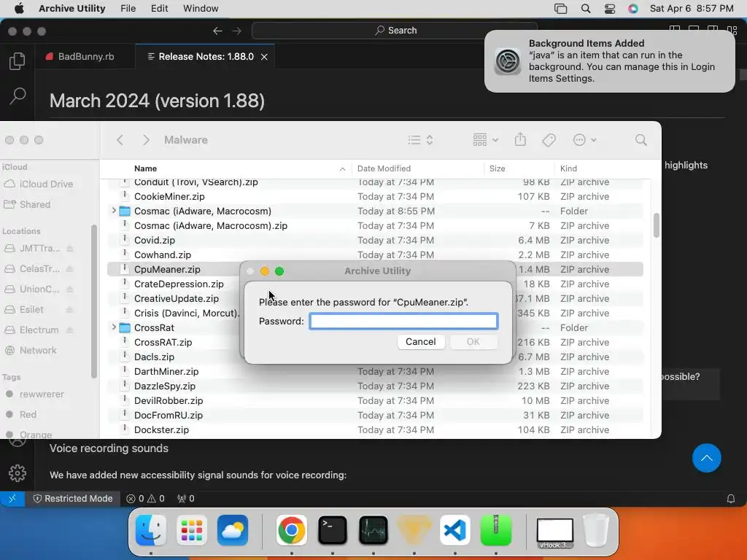
Task: Click OK in password dialog
Action: 473,341
